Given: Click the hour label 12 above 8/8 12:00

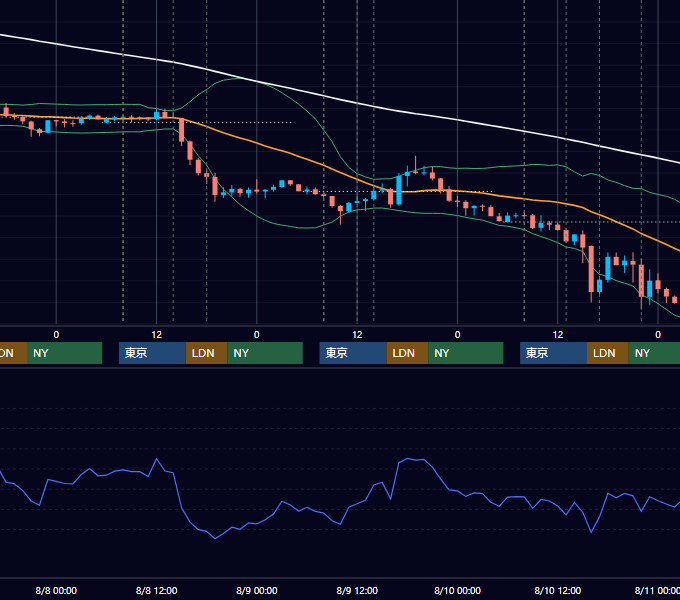Looking at the screenshot, I should click(x=157, y=335).
